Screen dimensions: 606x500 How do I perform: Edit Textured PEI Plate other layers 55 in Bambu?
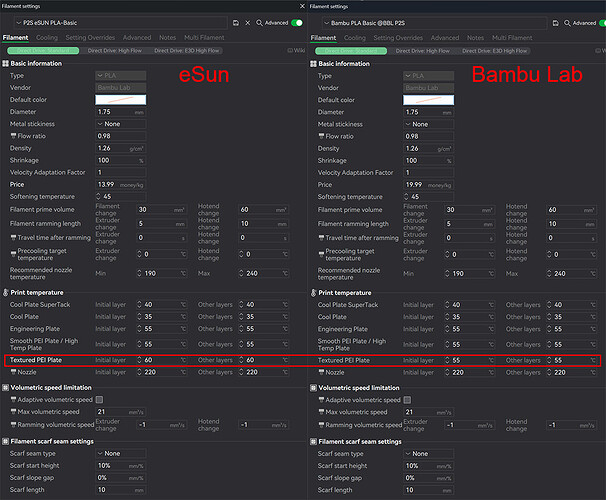tap(572, 360)
